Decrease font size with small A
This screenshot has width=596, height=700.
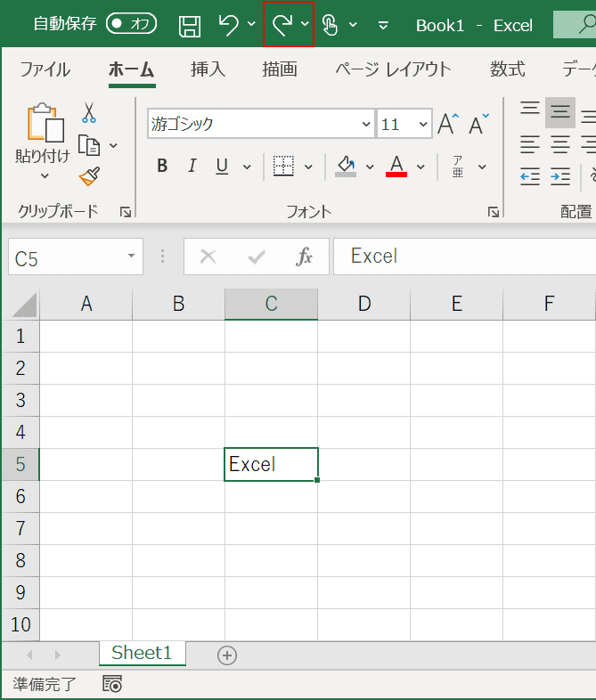click(x=478, y=124)
